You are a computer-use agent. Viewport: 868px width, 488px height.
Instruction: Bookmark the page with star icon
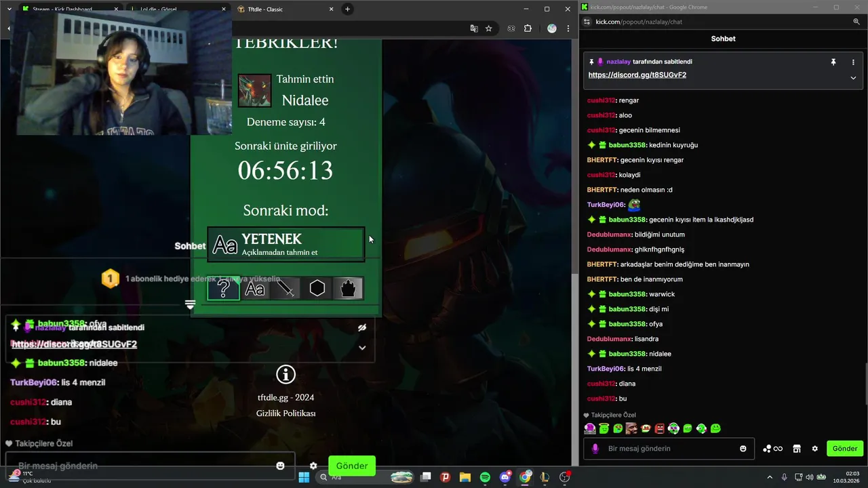488,28
